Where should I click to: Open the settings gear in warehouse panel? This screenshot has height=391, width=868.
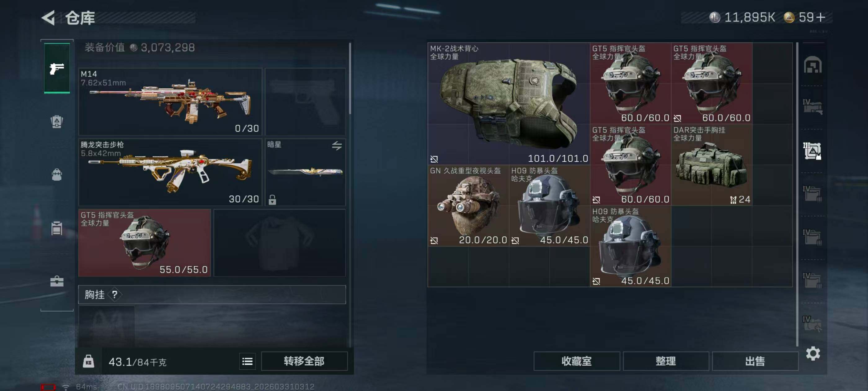[x=813, y=353]
